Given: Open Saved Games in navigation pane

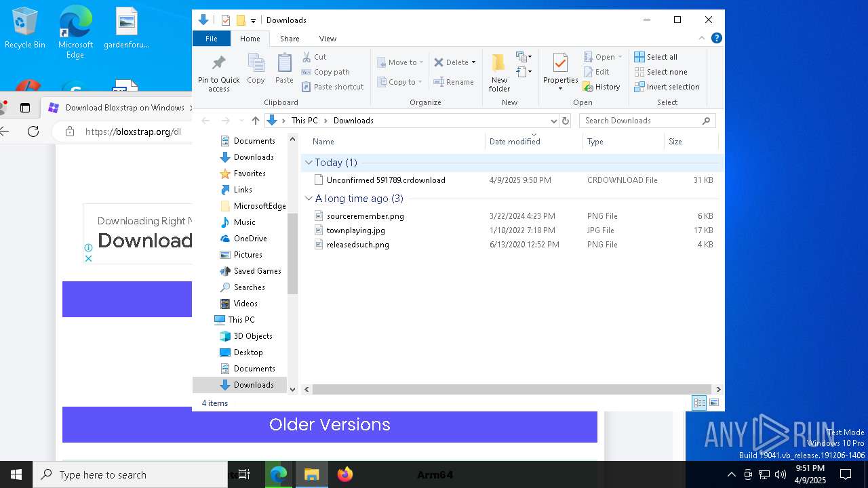Looking at the screenshot, I should [x=257, y=271].
